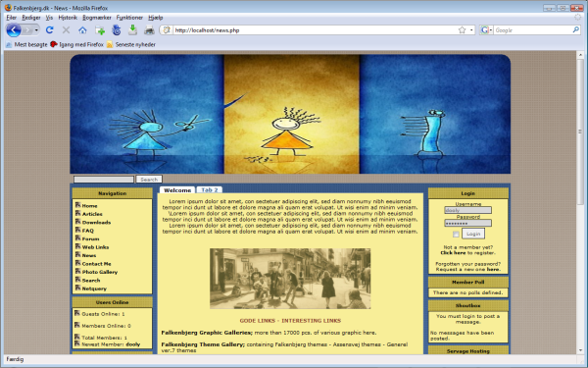Expand the address bar history dropdown
Image resolution: width=588 pixels, height=368 pixels.
(471, 30)
